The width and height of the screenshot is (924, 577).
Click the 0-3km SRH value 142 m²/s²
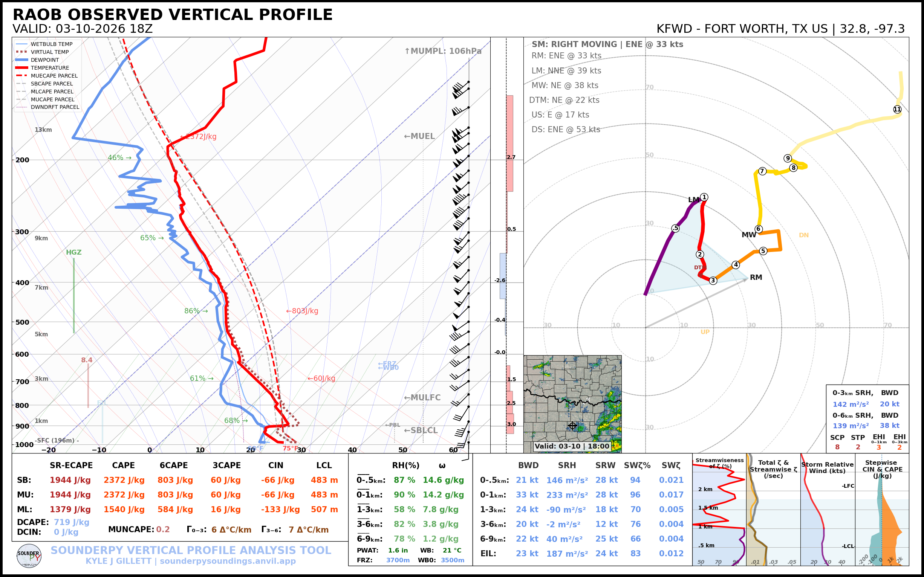click(x=850, y=404)
